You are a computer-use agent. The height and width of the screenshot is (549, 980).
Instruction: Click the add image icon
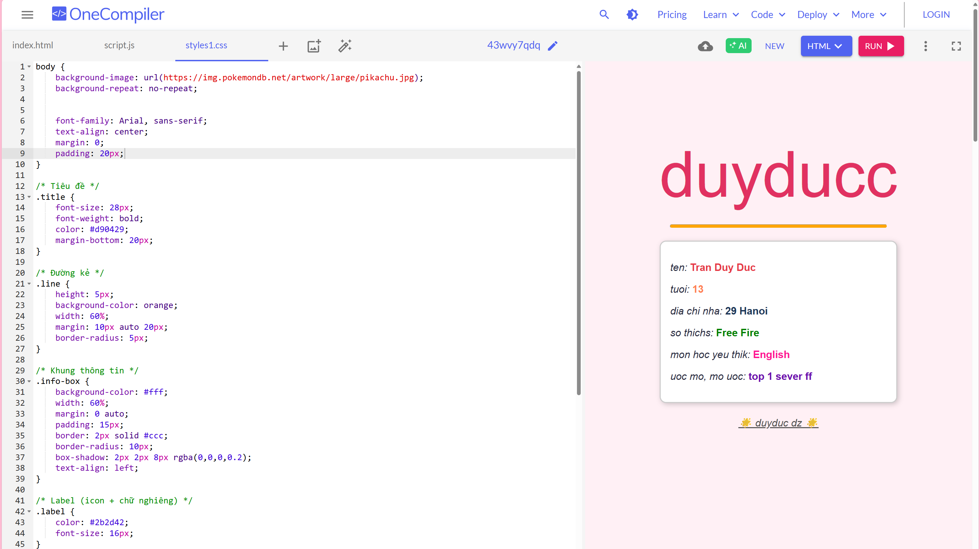tap(314, 46)
